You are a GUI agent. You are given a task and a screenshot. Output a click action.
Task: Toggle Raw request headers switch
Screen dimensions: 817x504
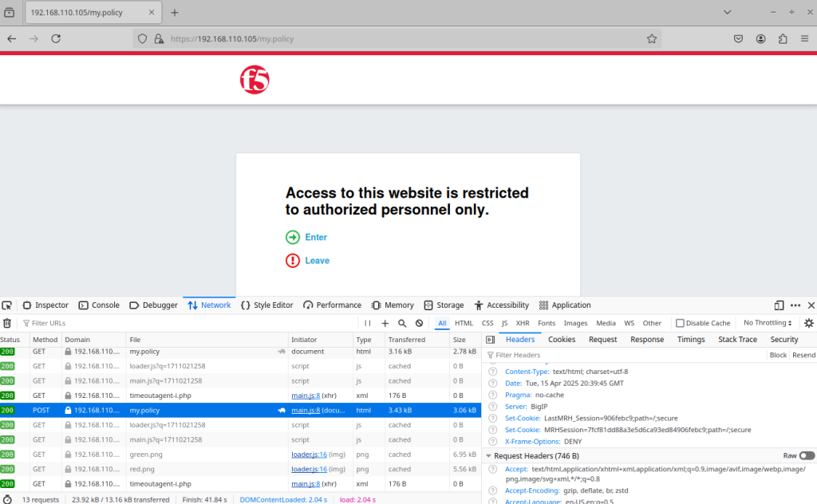pyautogui.click(x=807, y=455)
